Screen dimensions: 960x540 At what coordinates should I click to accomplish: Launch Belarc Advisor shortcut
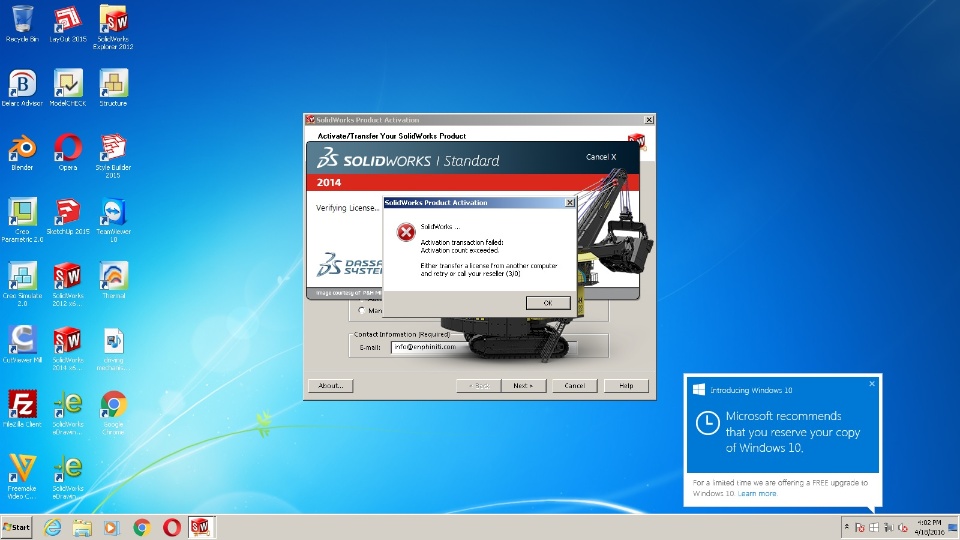[22, 88]
